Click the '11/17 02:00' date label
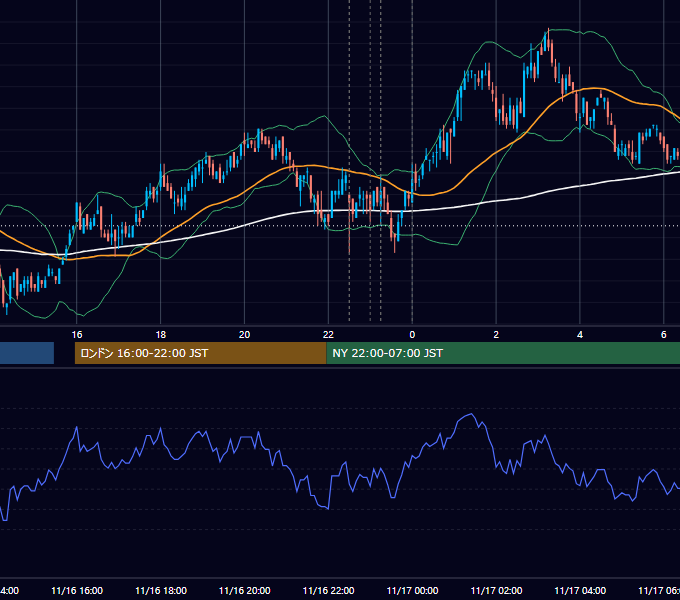The width and height of the screenshot is (680, 600). (x=496, y=590)
